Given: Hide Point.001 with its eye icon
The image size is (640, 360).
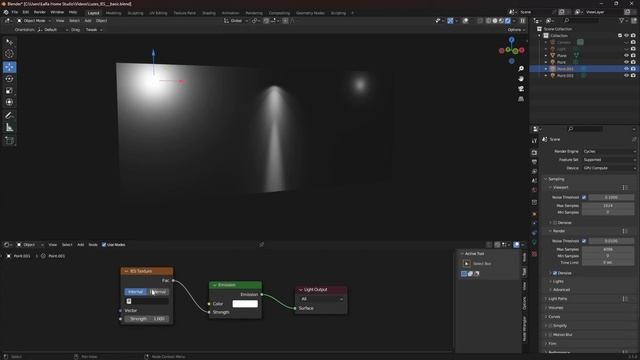Looking at the screenshot, I should point(626,69).
